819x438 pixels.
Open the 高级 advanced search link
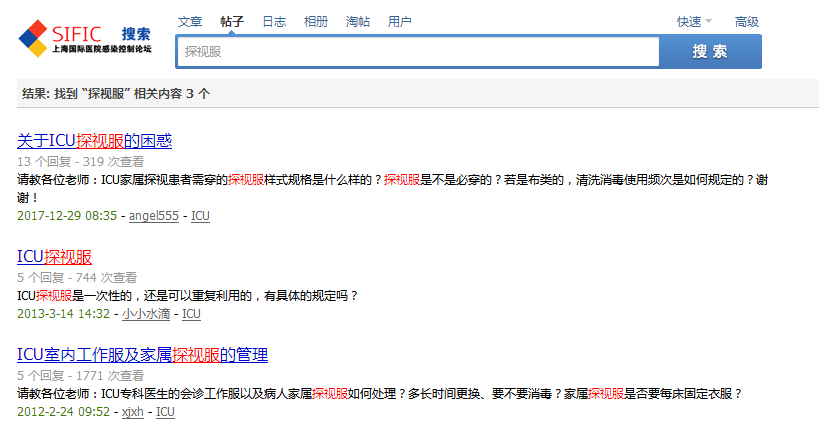[746, 21]
